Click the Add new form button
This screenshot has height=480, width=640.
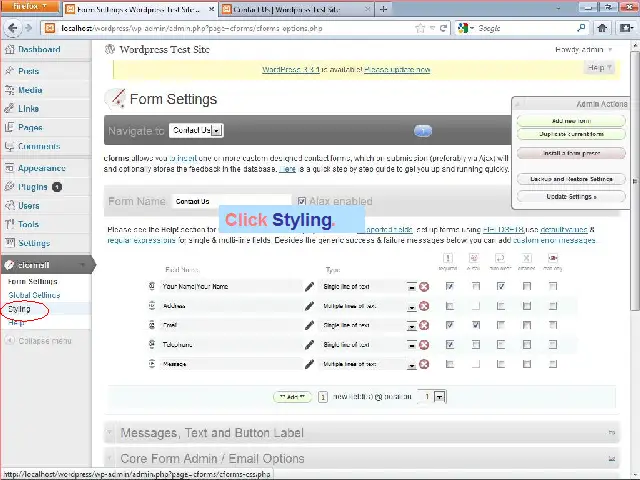pos(571,121)
